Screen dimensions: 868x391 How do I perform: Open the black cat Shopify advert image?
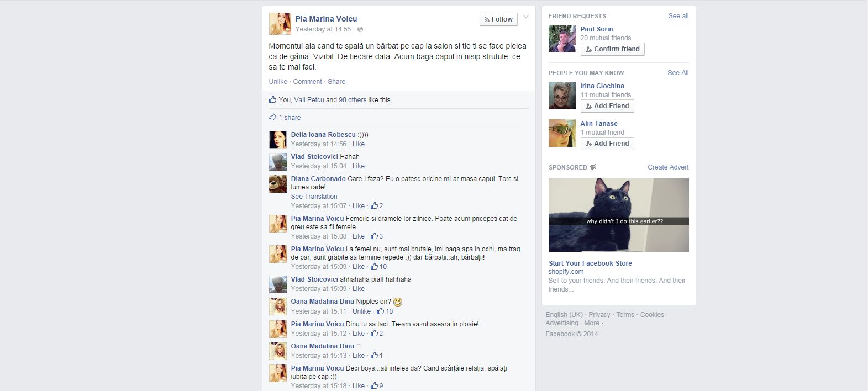coord(618,215)
